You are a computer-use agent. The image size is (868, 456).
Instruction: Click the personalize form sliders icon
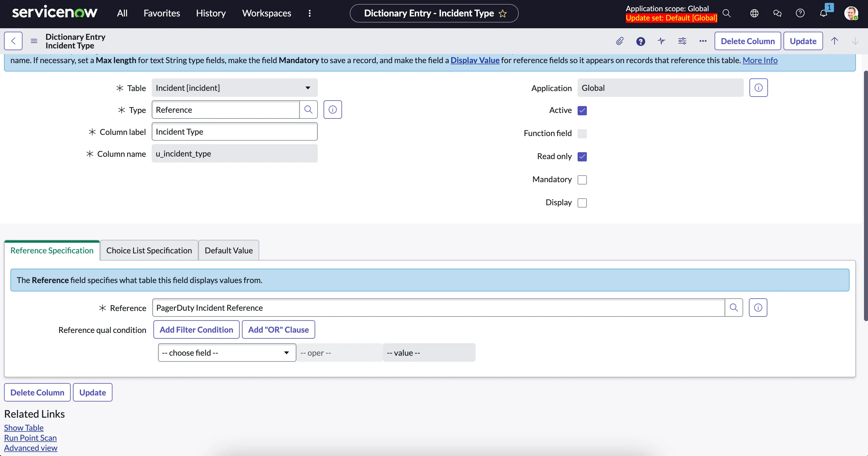(x=682, y=41)
